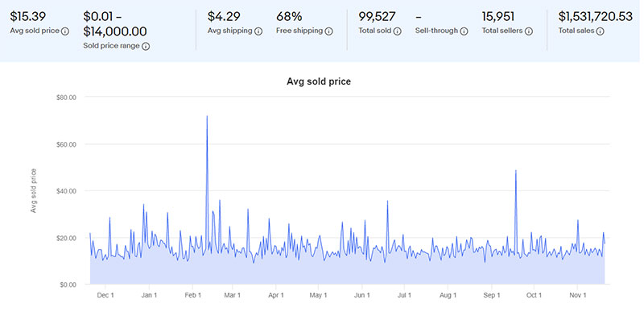This screenshot has height=312, width=644.
Task: Click info icon next to Total sold
Action: [x=397, y=31]
